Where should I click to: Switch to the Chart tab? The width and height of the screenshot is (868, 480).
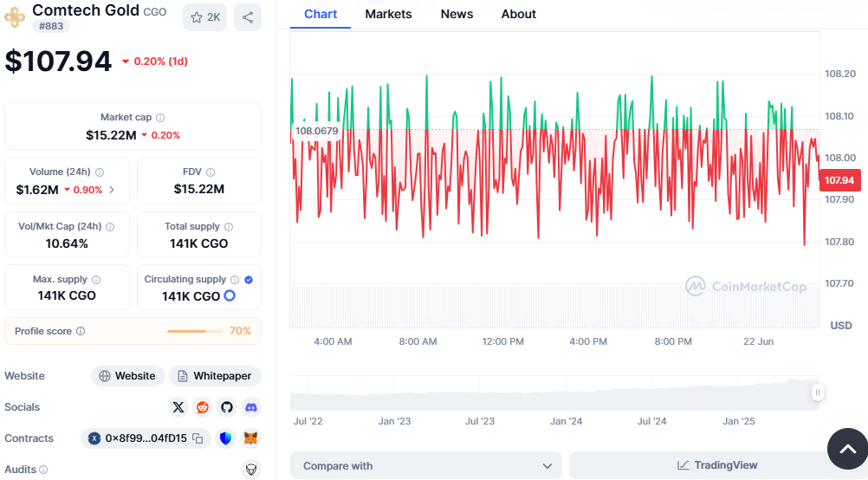coord(321,15)
